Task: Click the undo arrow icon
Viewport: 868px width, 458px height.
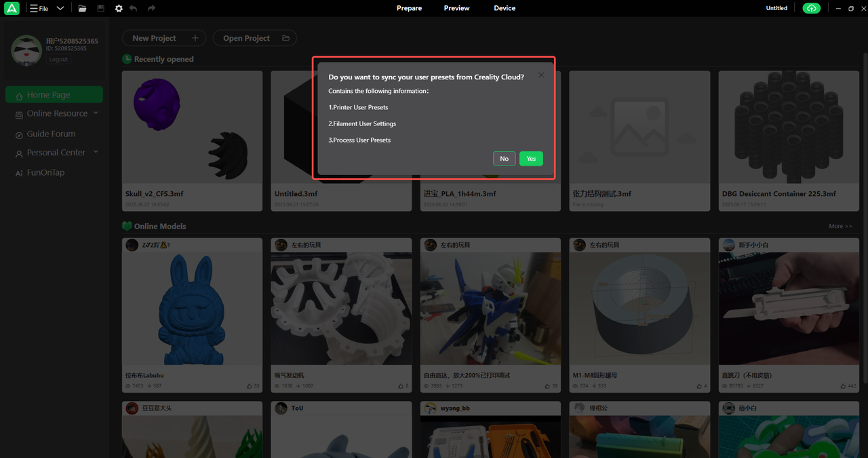Action: coord(133,8)
